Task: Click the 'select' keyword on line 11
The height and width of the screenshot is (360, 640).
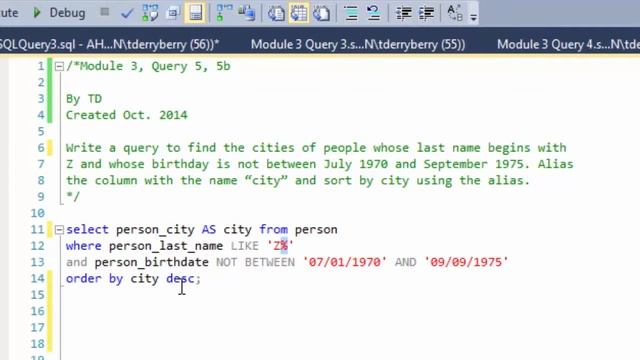Action: [x=87, y=229]
